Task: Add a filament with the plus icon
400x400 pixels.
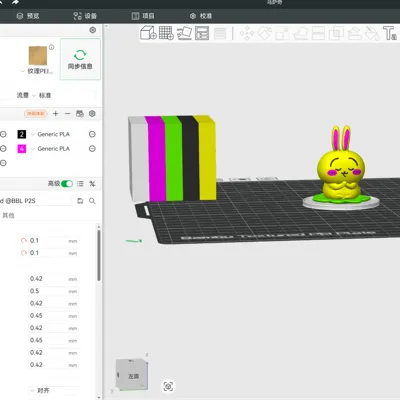Action: tap(56, 114)
